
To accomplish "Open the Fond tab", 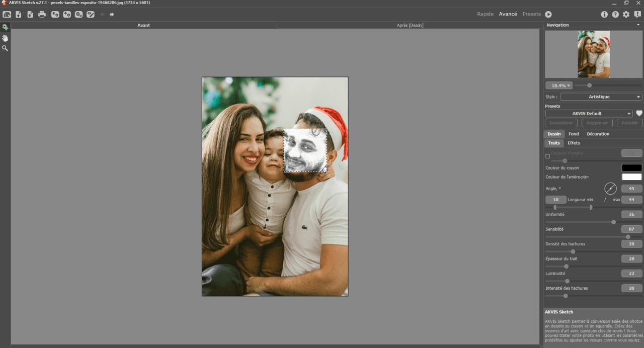I will [574, 134].
